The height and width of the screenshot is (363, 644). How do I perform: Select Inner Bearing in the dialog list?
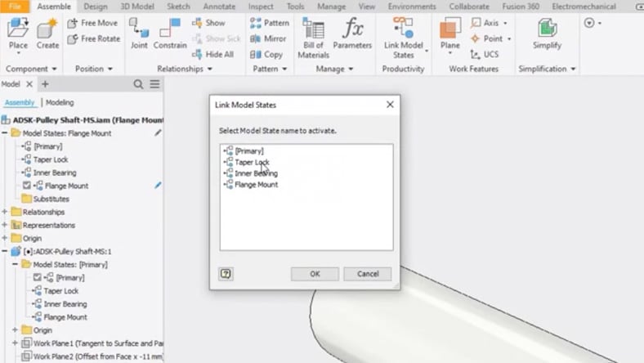(x=257, y=173)
